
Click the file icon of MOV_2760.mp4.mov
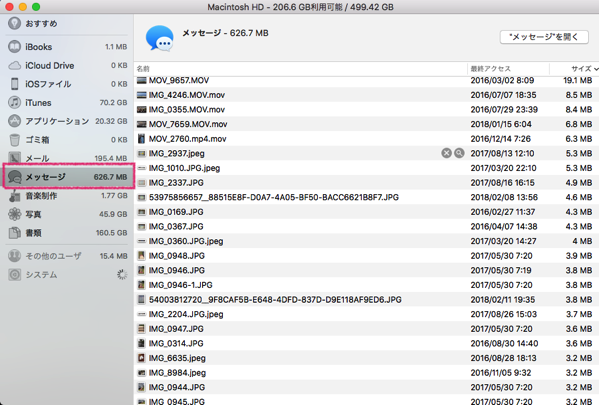(x=141, y=139)
